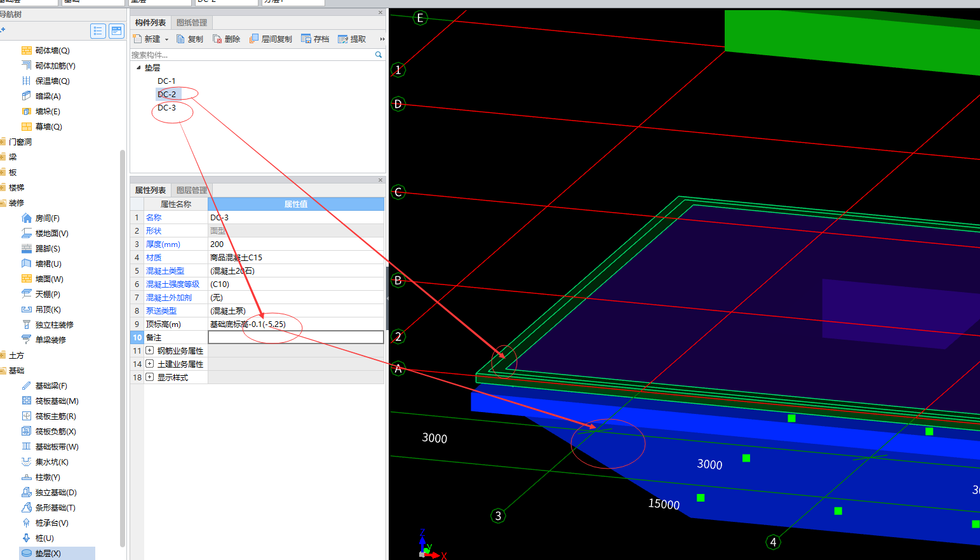Viewport: 980px width, 560px height.
Task: Select DC-3 in component list
Action: [x=166, y=107]
